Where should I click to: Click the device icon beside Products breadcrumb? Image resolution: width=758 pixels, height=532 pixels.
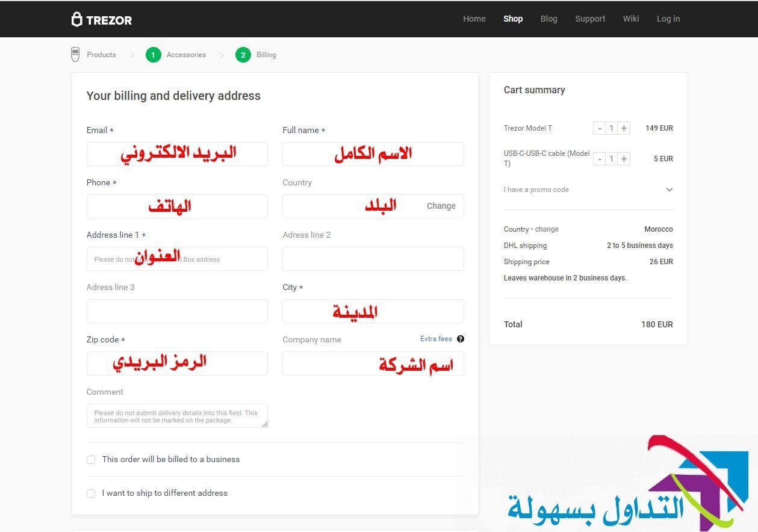(75, 54)
